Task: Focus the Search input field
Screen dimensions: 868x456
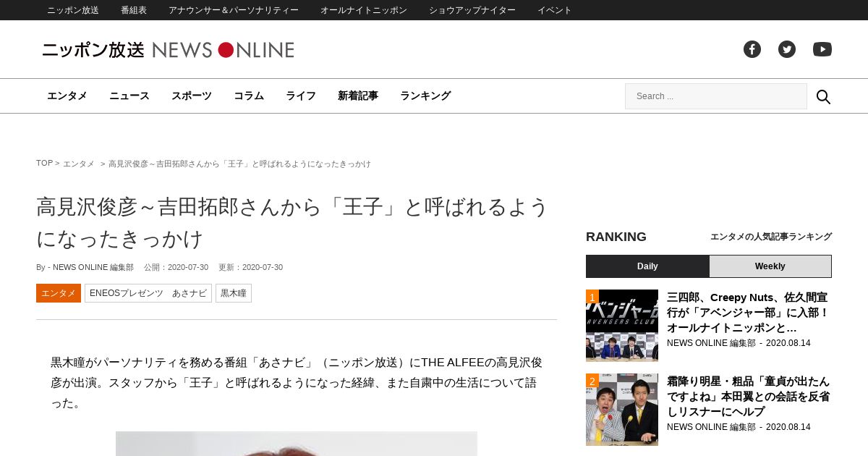Action: pos(716,96)
